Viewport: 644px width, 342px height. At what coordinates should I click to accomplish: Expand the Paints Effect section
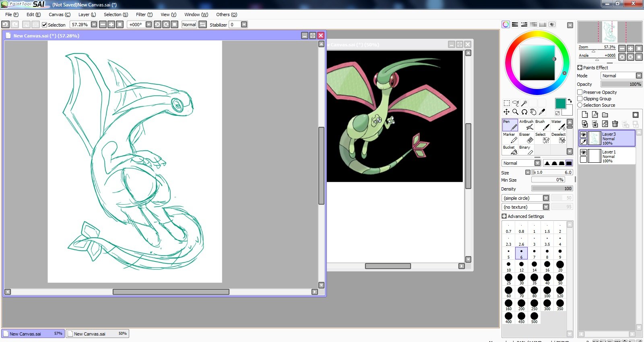[x=580, y=68]
